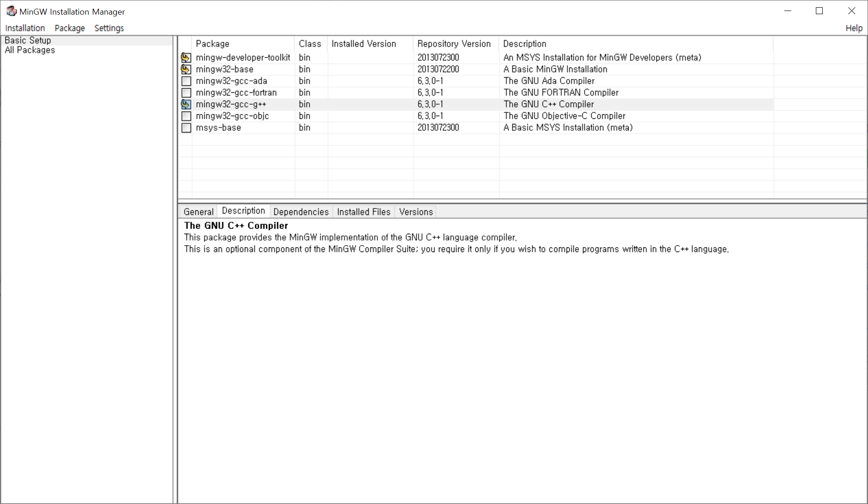868x504 pixels.
Task: Click 'The GNU Objective-C Compiler' description cell
Action: (x=564, y=116)
